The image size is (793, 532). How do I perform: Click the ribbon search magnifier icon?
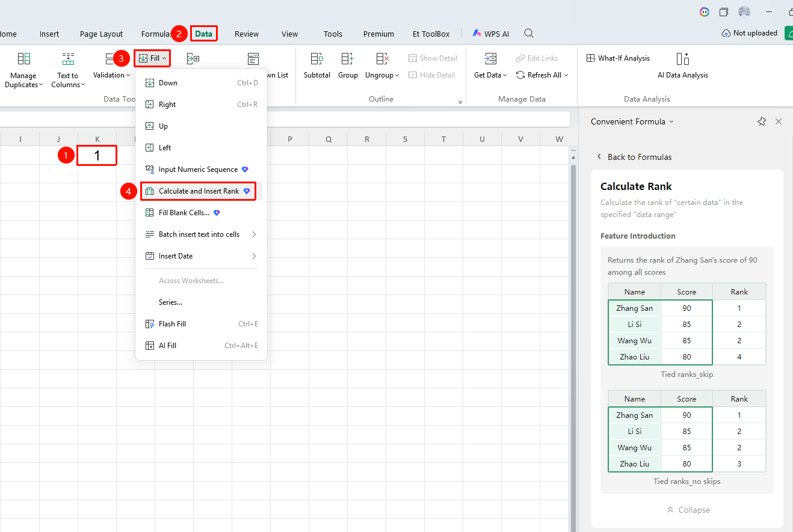(x=529, y=33)
